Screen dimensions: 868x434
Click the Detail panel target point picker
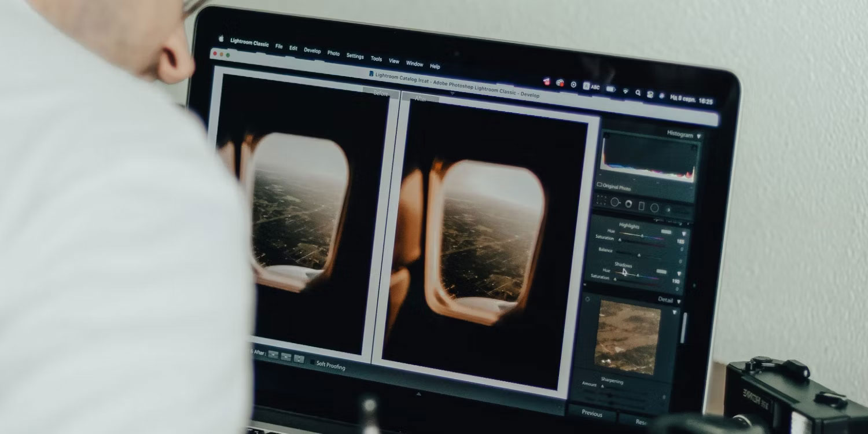coord(587,299)
